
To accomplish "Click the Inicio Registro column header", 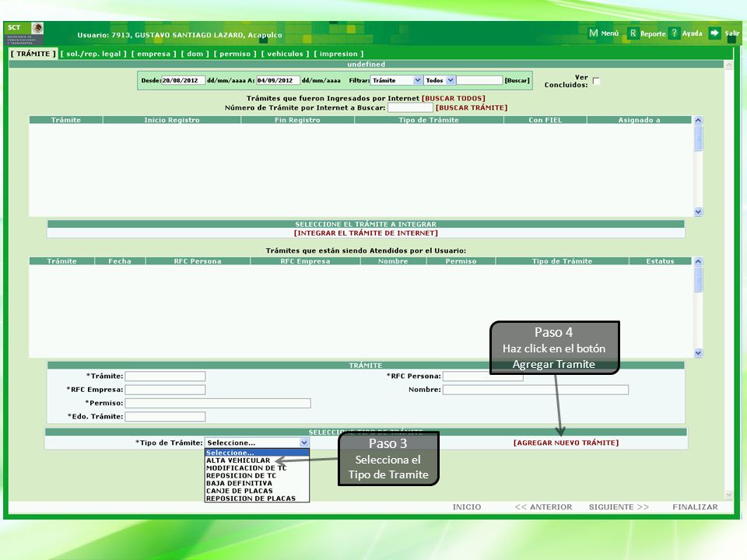I will pos(172,120).
